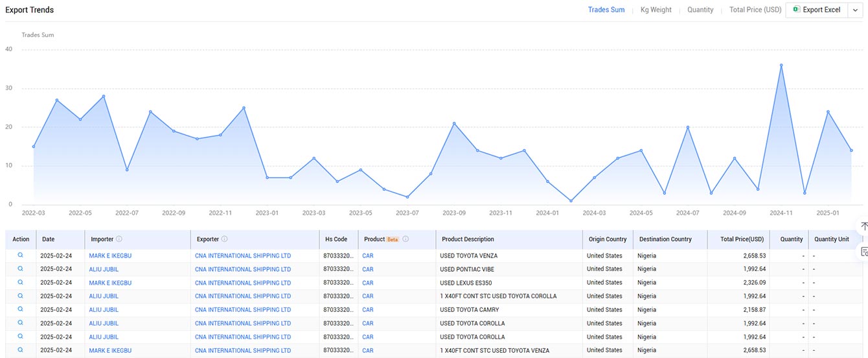Image resolution: width=868 pixels, height=358 pixels.
Task: Click the info icon beside Exporter header
Action: click(x=225, y=239)
